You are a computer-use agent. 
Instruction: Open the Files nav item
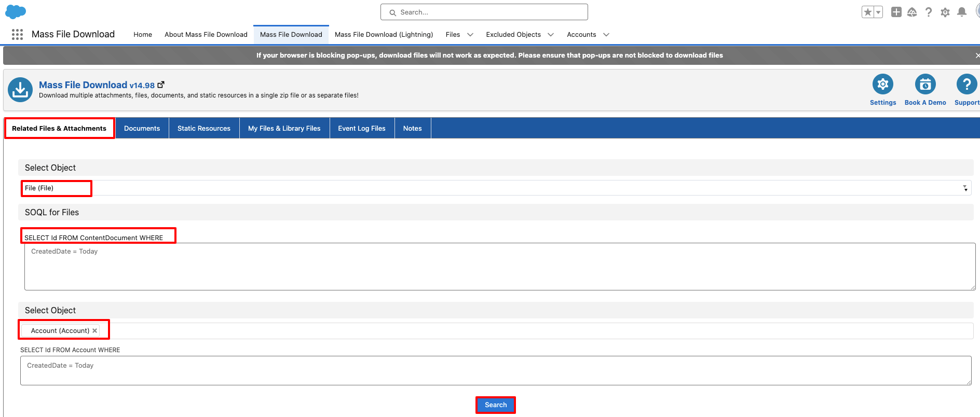(x=453, y=34)
